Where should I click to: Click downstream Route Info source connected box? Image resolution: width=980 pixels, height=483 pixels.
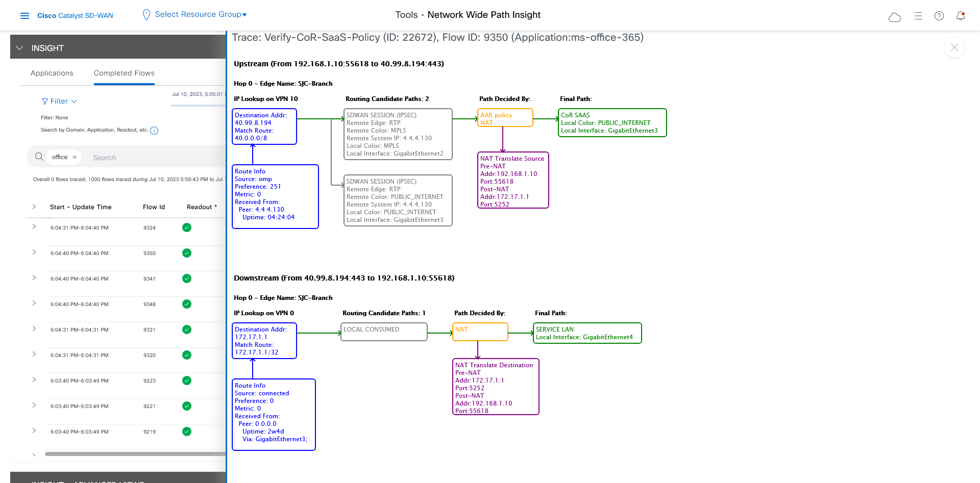(274, 415)
